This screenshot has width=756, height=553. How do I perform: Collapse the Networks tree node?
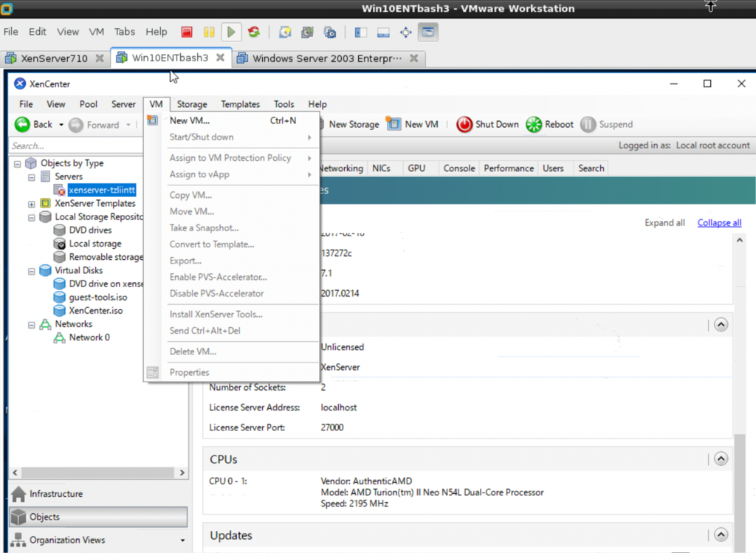(32, 325)
